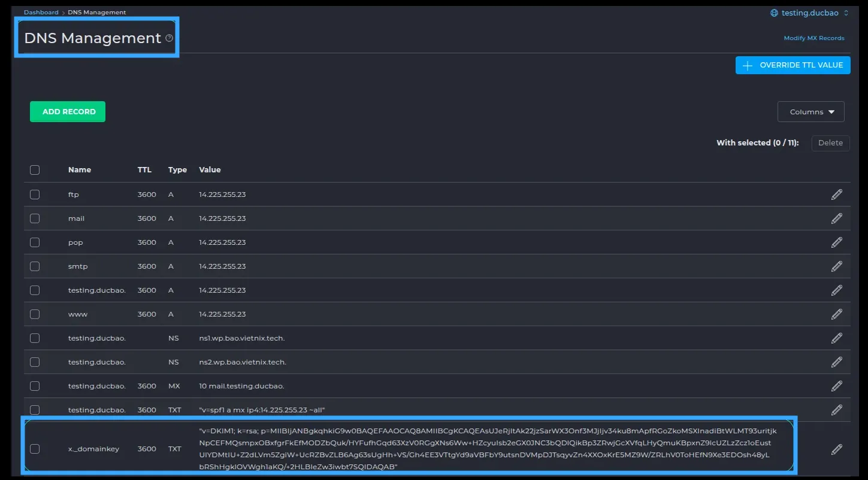Edit the ns1.wp.bao.vietnix.tech NS record

coord(836,338)
